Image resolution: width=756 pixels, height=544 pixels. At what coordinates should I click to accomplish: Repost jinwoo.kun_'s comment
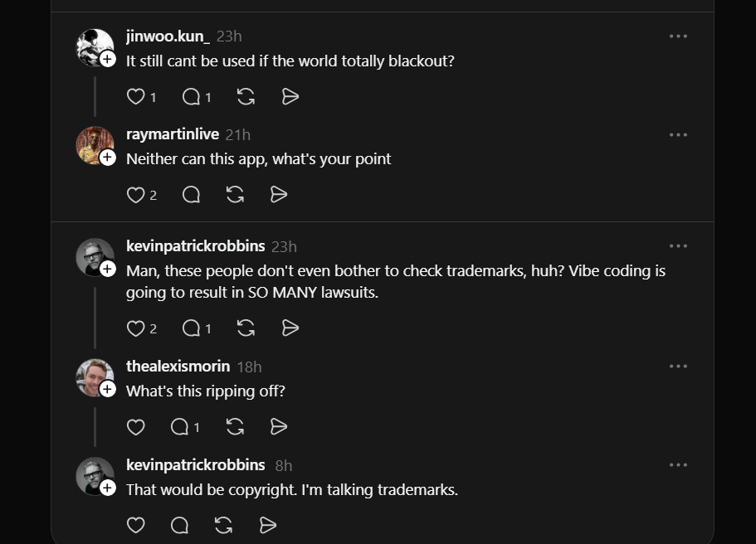[x=246, y=97]
